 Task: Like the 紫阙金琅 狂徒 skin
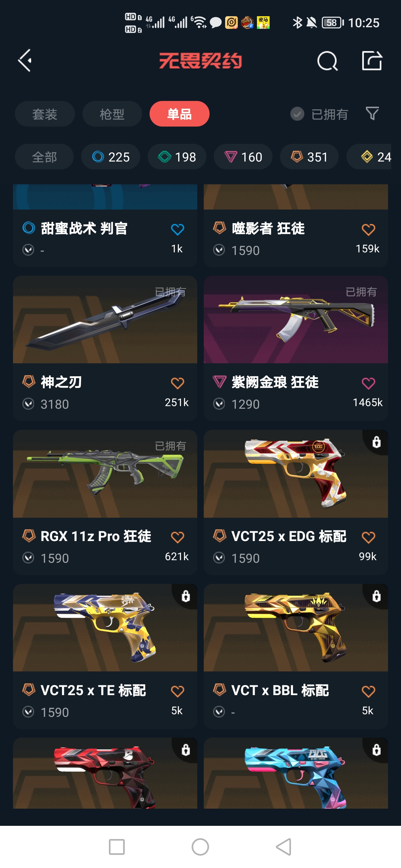[x=368, y=383]
